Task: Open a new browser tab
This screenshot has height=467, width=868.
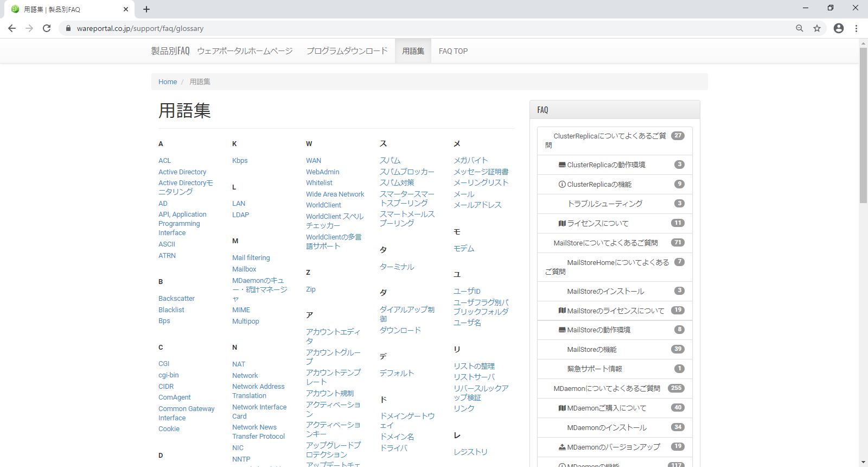Action: coord(146,9)
